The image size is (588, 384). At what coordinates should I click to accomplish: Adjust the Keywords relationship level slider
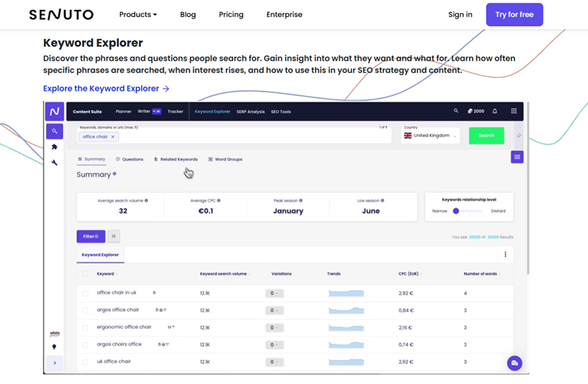click(x=456, y=211)
